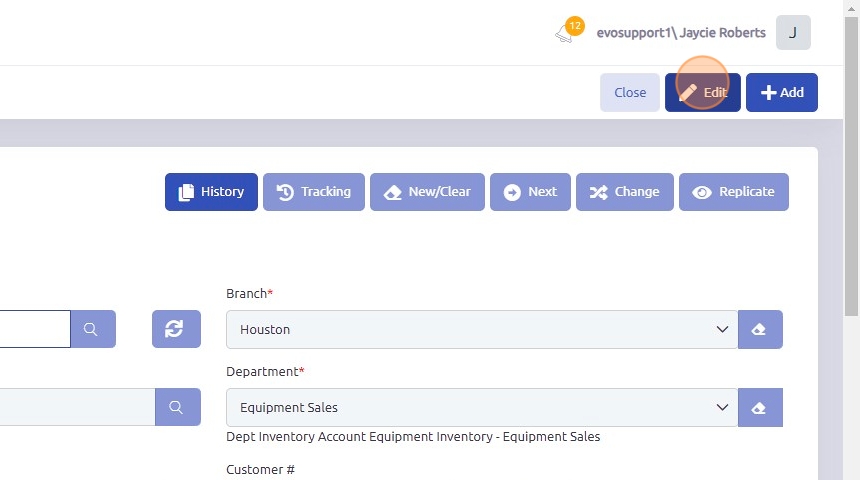
Task: Click the Replicate eye button
Action: coord(734,192)
